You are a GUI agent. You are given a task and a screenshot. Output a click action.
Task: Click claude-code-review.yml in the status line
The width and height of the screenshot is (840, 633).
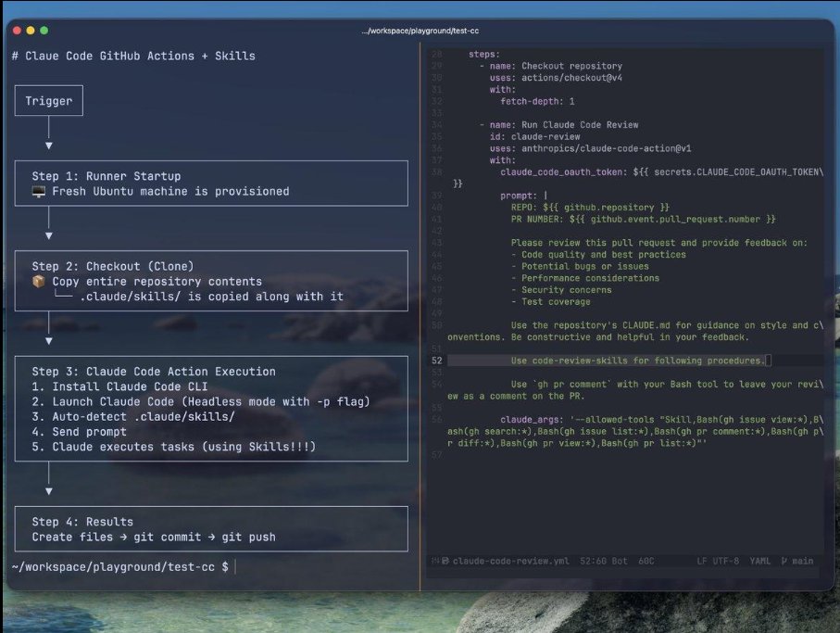point(510,561)
